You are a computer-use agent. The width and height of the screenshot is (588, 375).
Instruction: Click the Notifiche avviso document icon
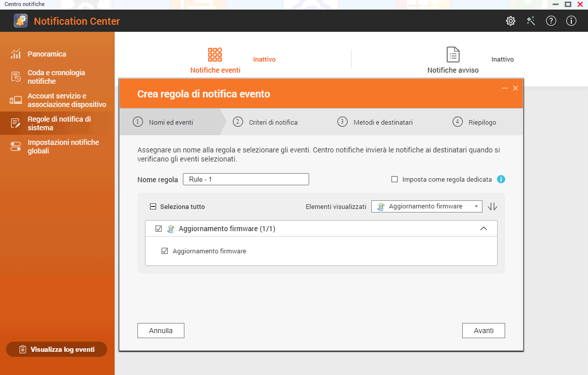point(453,55)
